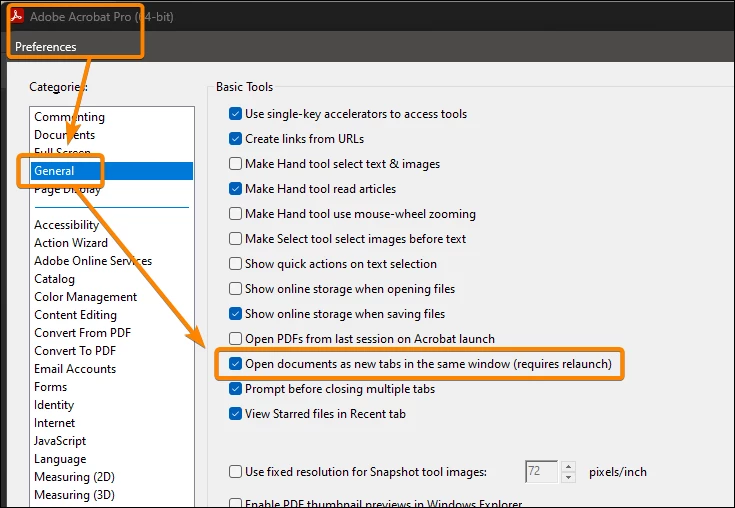Check Show online storage when opening files
The height and width of the screenshot is (508, 735).
click(x=235, y=288)
